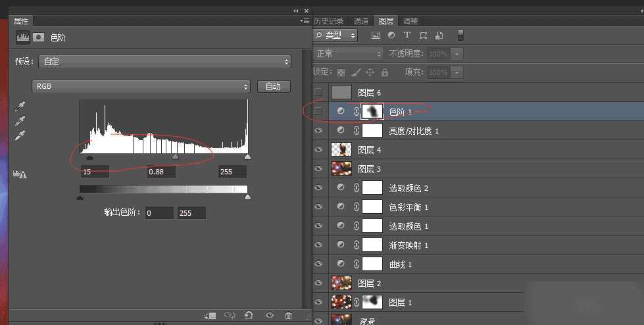Image resolution: width=644 pixels, height=325 pixels.
Task: Hide the 曲线 1 adjustment layer
Action: 319,264
